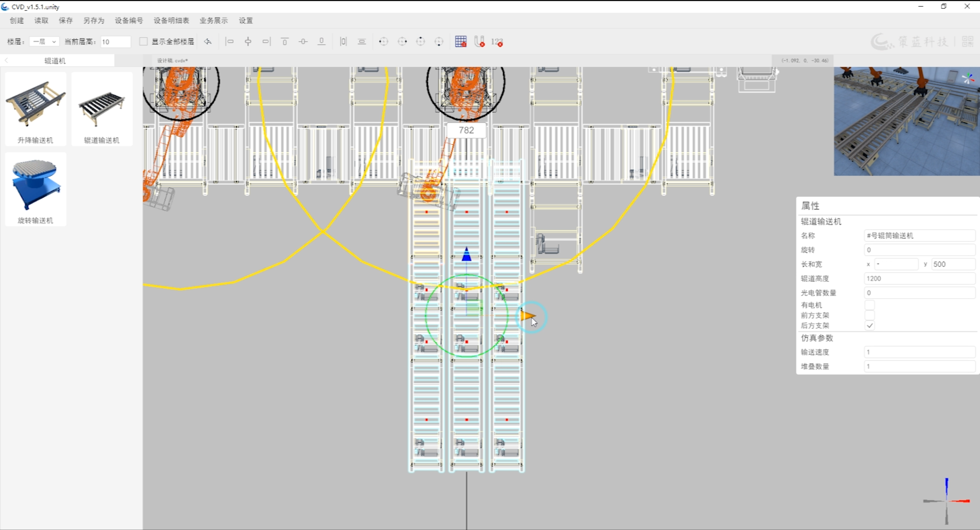
Task: Click the distribute horizontally icon
Action: click(343, 42)
